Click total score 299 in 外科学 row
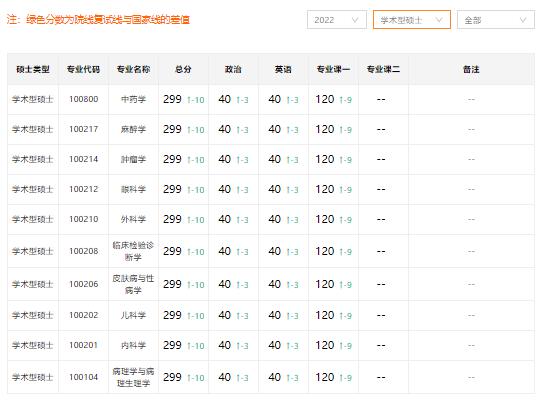This screenshot has width=539, height=402. (x=172, y=219)
